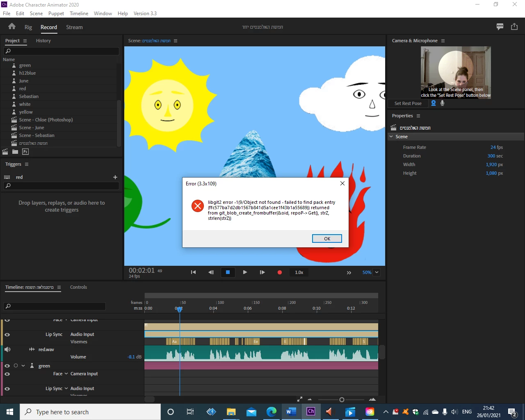Click OK in the error dialog
This screenshot has height=420, width=525.
click(327, 239)
